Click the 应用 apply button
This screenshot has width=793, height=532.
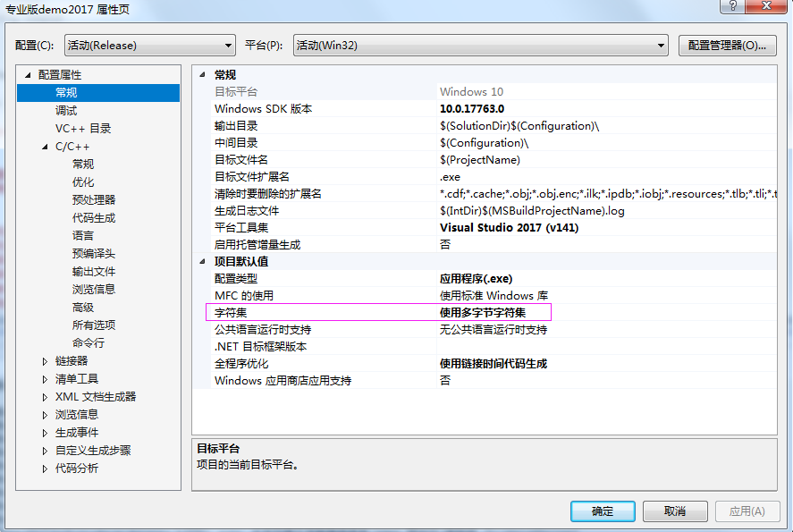coord(747,511)
